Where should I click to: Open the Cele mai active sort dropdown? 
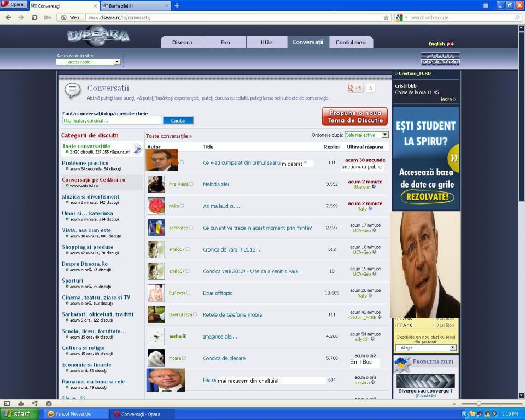pyautogui.click(x=366, y=135)
